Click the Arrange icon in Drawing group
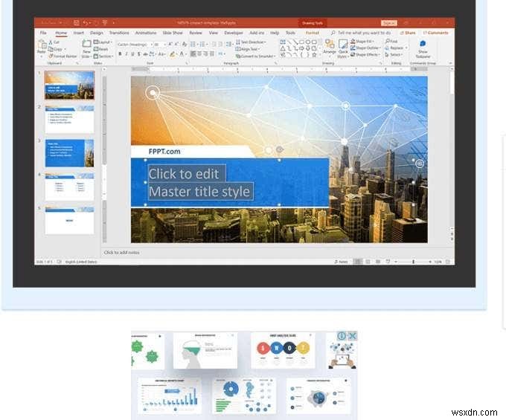Viewport: 506px width, 420px height. click(x=330, y=44)
